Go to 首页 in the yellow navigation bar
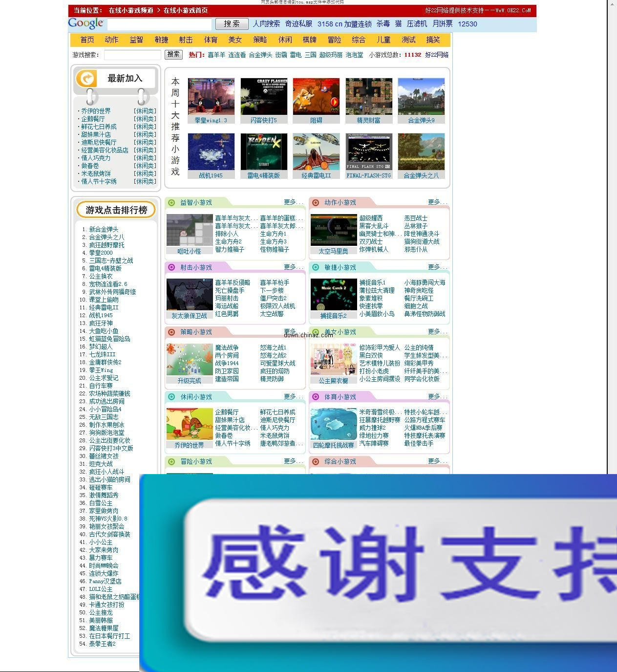Image resolution: width=617 pixels, height=672 pixels. point(87,40)
